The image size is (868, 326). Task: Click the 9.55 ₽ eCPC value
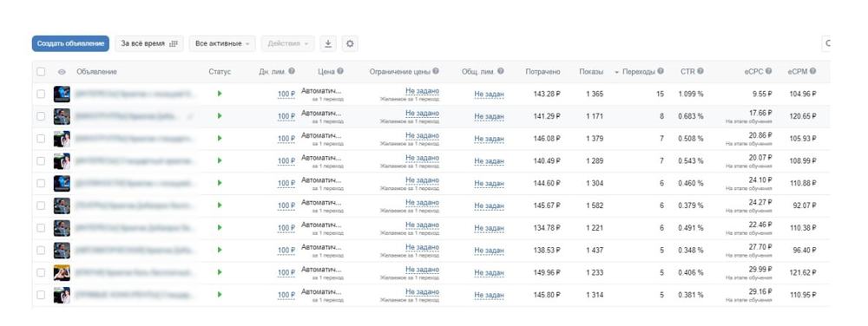[762, 94]
